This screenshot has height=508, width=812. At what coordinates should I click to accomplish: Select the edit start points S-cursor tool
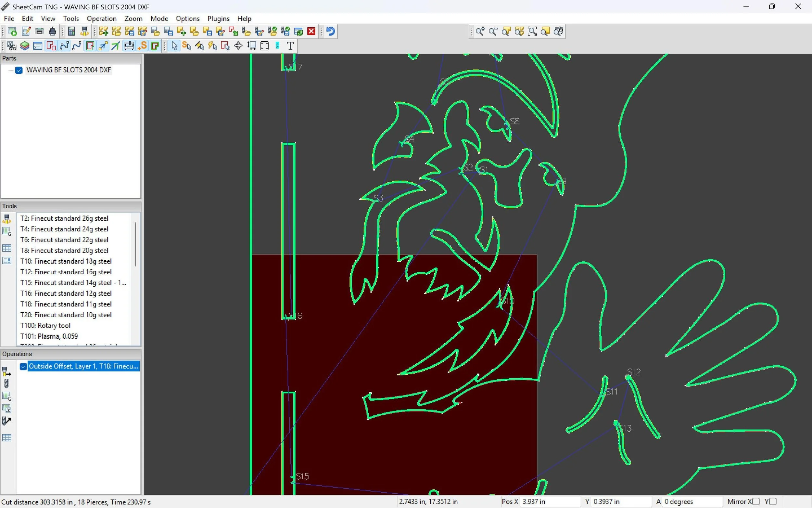click(x=187, y=46)
